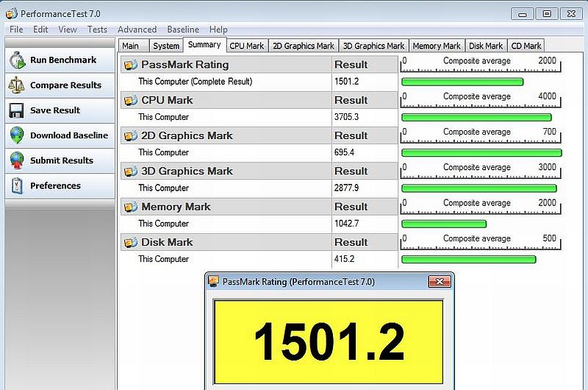Open the Help menu
Image resolution: width=588 pixels, height=390 pixels.
[x=218, y=29]
